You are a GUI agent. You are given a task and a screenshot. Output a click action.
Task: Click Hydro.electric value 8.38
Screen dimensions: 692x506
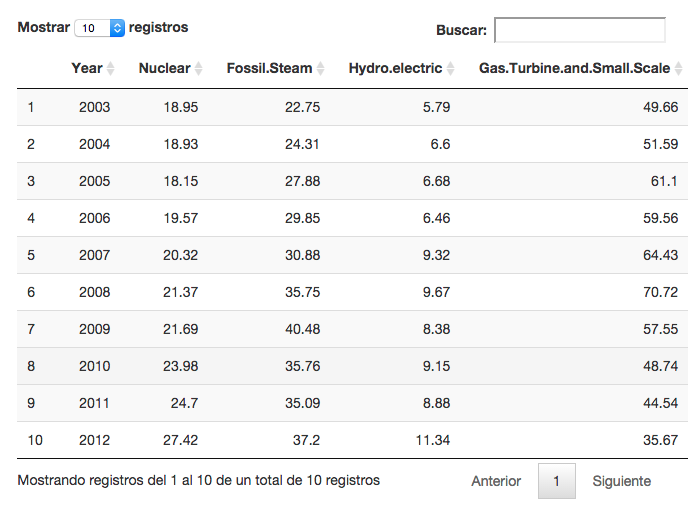click(436, 330)
